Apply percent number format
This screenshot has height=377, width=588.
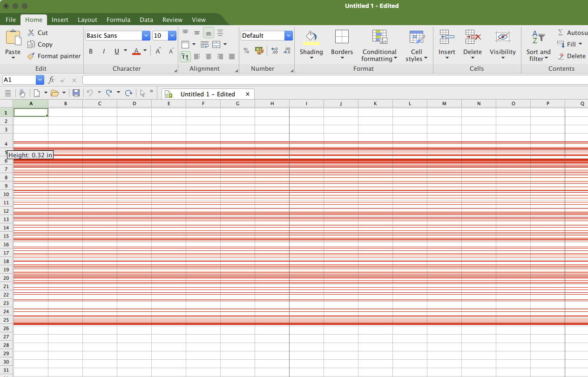coord(246,51)
